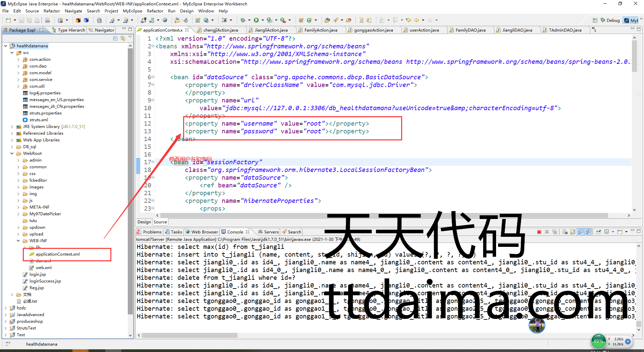The height and width of the screenshot is (352, 644).
Task: Toggle Link with Editor in Package Explorer
Action: pos(123,39)
